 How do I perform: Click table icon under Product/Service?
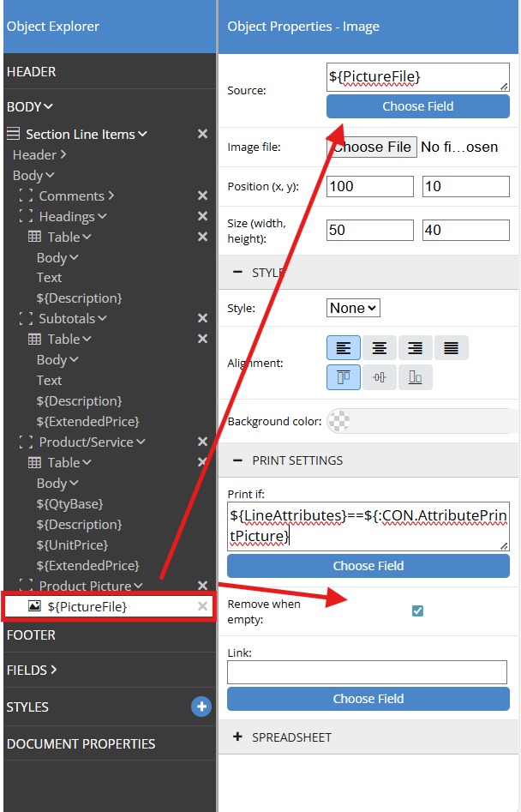34,462
